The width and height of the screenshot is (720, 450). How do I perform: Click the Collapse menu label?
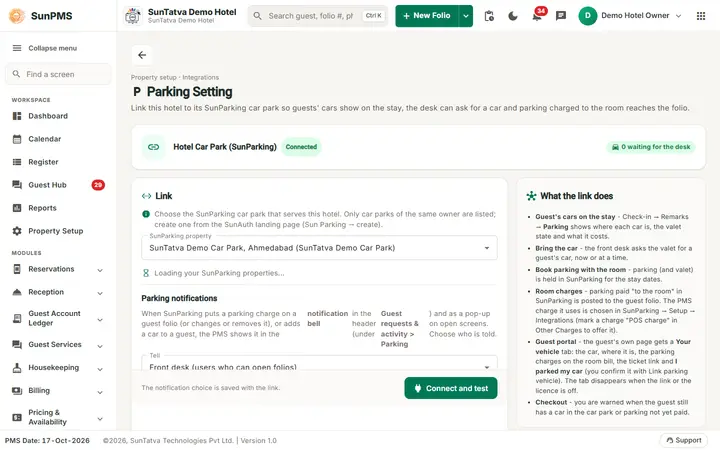[x=53, y=48]
